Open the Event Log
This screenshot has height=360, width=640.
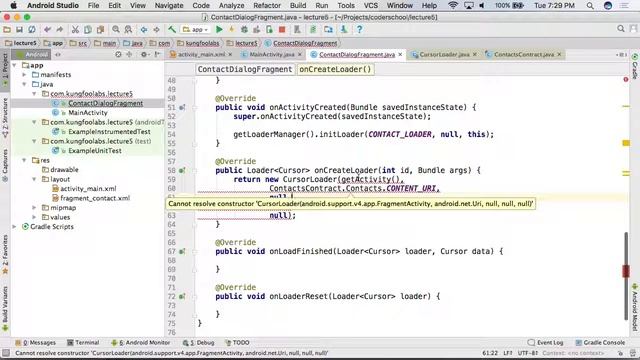point(545,342)
